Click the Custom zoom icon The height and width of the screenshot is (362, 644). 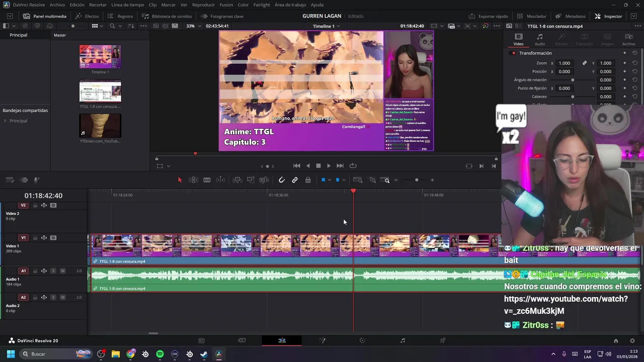coord(385,180)
